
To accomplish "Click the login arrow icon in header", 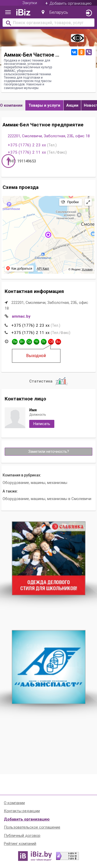I will coord(89,13).
